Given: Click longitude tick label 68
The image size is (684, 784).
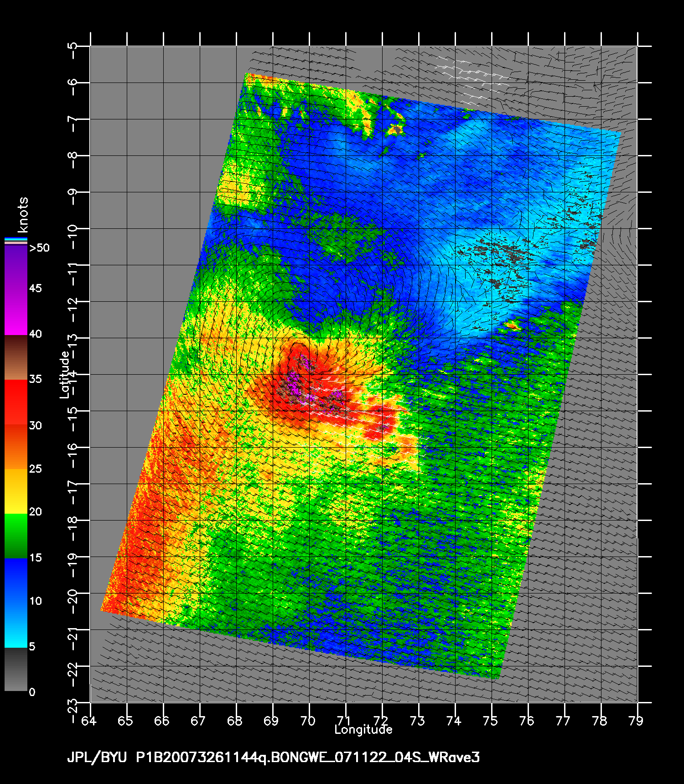Looking at the screenshot, I should point(235,721).
